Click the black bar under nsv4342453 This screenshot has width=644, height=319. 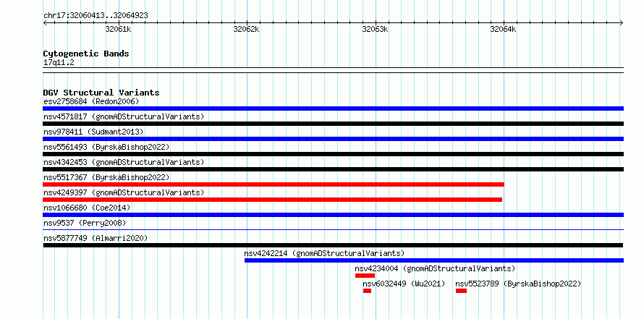point(333,169)
